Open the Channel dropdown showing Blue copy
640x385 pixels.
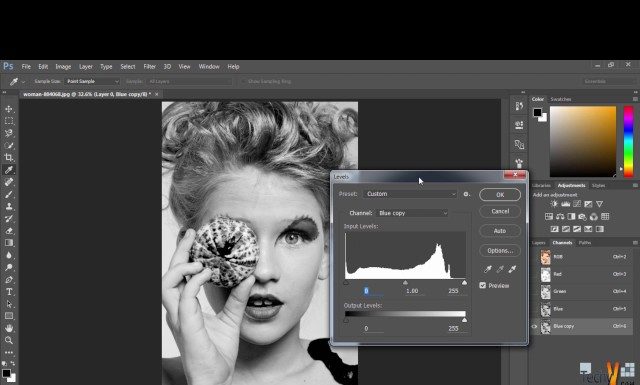[412, 213]
